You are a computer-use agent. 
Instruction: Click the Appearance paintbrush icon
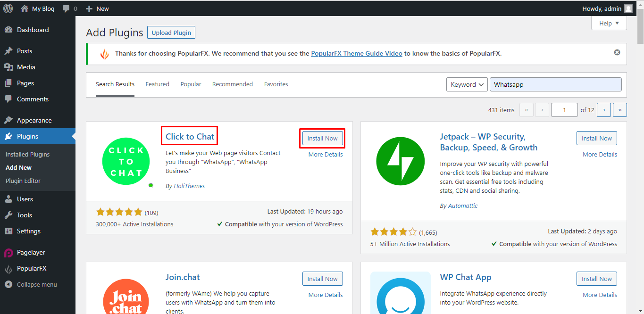pos(8,120)
